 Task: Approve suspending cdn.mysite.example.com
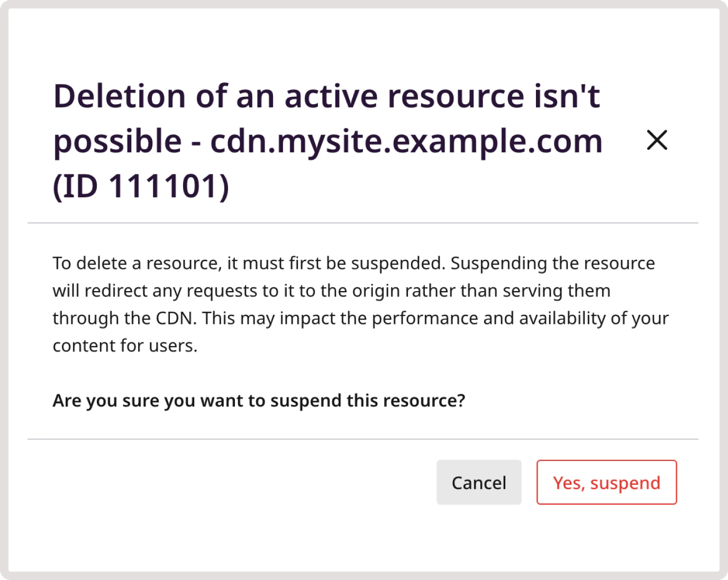[x=606, y=482]
